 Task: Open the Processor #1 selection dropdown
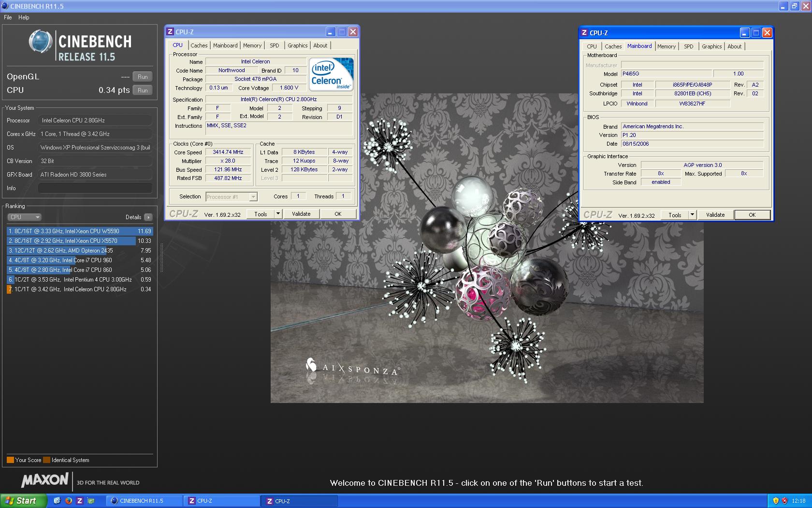click(232, 197)
